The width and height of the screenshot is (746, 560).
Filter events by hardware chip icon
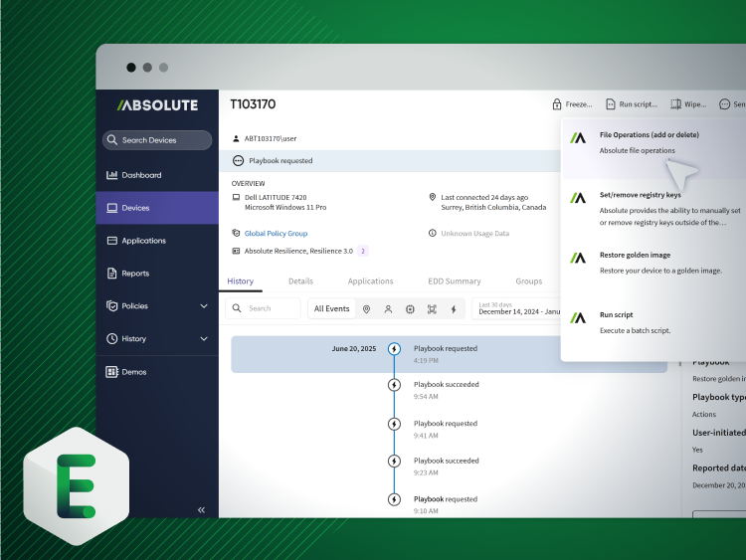coord(410,308)
